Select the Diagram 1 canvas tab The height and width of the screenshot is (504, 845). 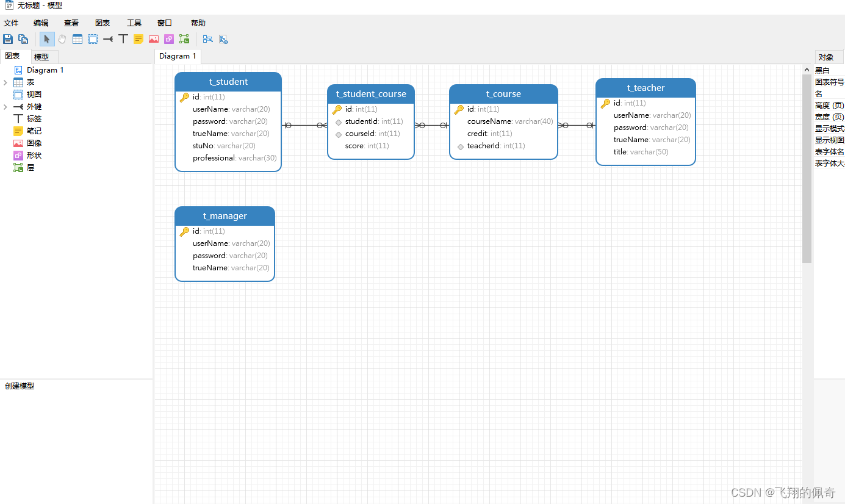[x=178, y=56]
